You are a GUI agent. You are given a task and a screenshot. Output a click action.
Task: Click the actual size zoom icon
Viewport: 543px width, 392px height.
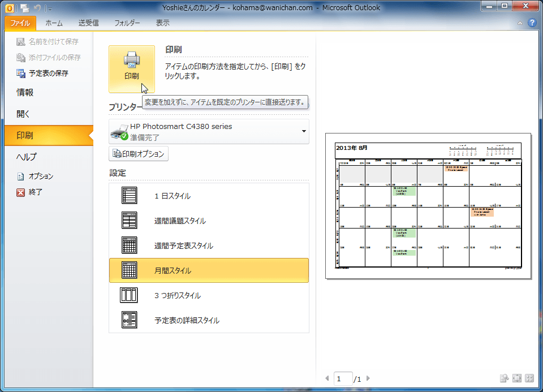coord(504,378)
